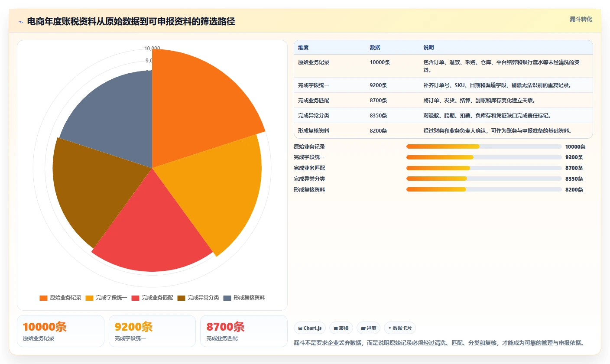Toggle 完成异常分类 legend swatch

click(x=181, y=298)
